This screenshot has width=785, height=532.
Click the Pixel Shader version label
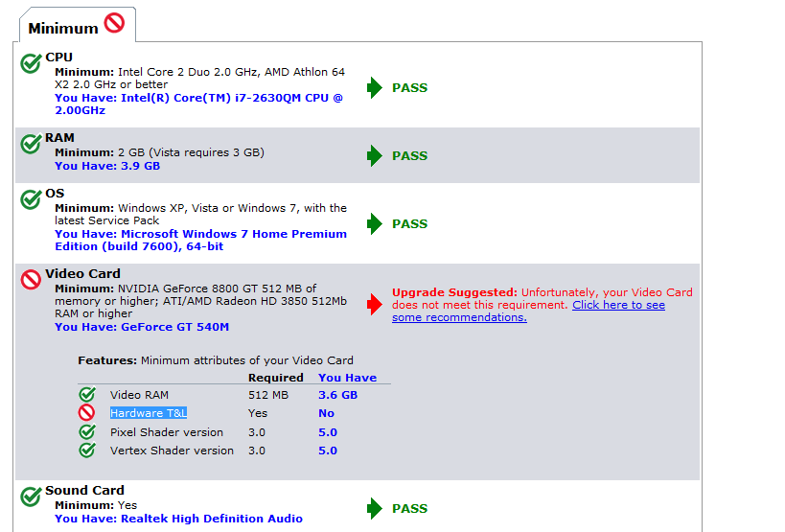pyautogui.click(x=167, y=432)
